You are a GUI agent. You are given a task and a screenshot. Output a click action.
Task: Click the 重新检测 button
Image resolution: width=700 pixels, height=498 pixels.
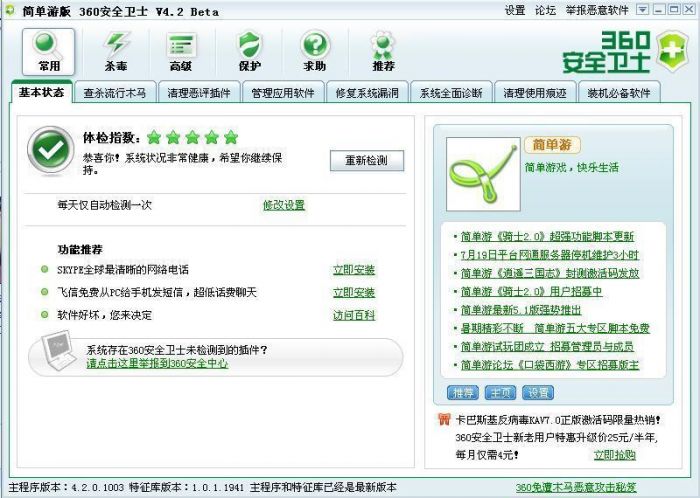(367, 161)
